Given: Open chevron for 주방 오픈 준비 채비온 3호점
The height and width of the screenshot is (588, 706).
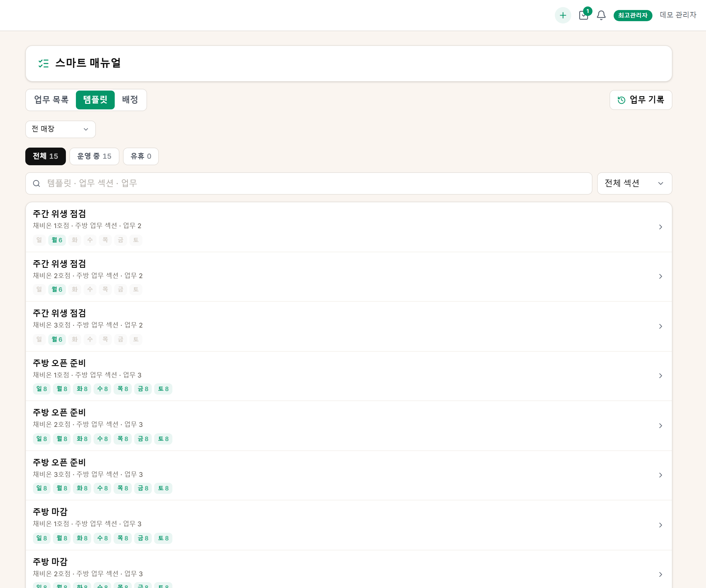Looking at the screenshot, I should coord(660,475).
